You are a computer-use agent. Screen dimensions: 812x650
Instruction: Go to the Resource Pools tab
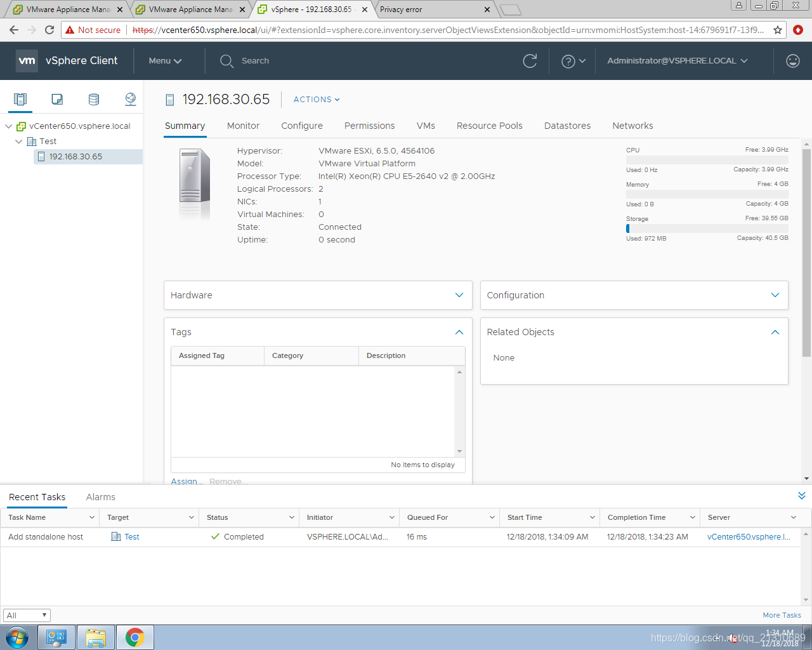pyautogui.click(x=490, y=126)
